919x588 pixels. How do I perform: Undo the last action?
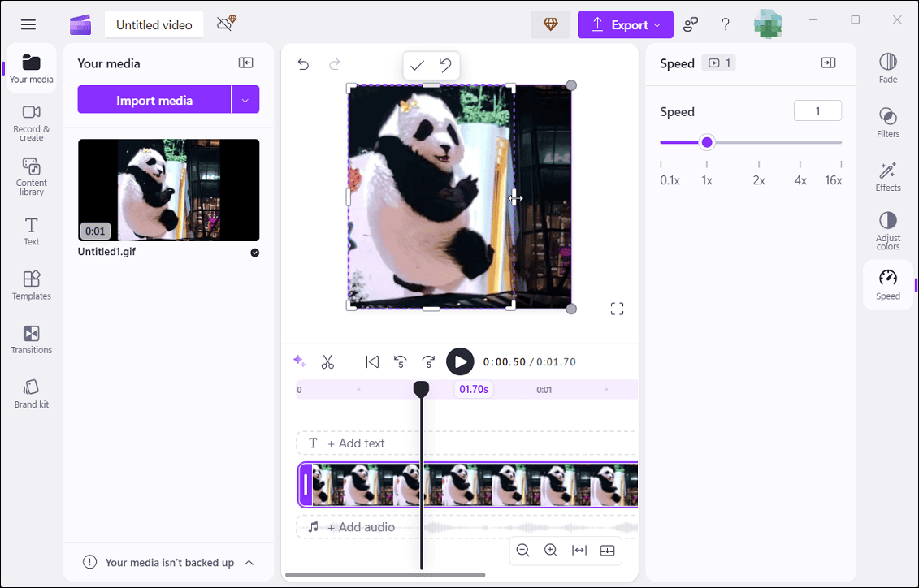[303, 63]
